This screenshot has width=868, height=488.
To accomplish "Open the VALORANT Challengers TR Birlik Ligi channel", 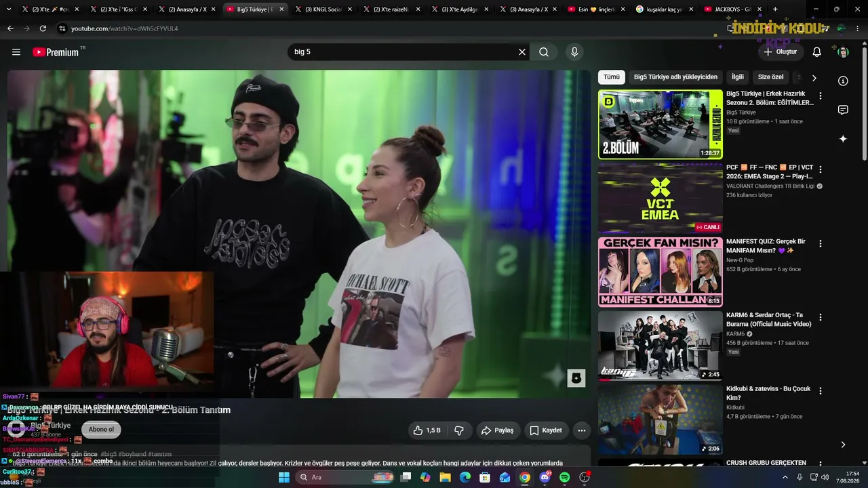I will 770,186.
